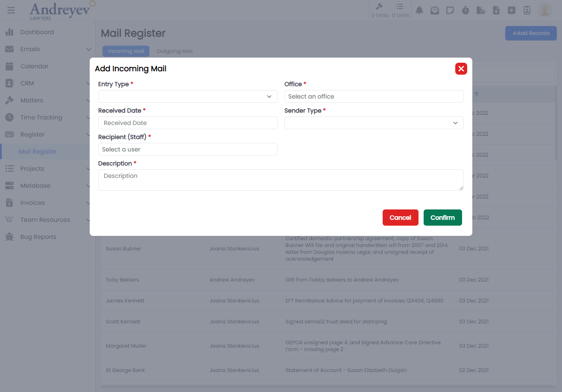
Task: Open notifications bell icon
Action: coord(419,10)
